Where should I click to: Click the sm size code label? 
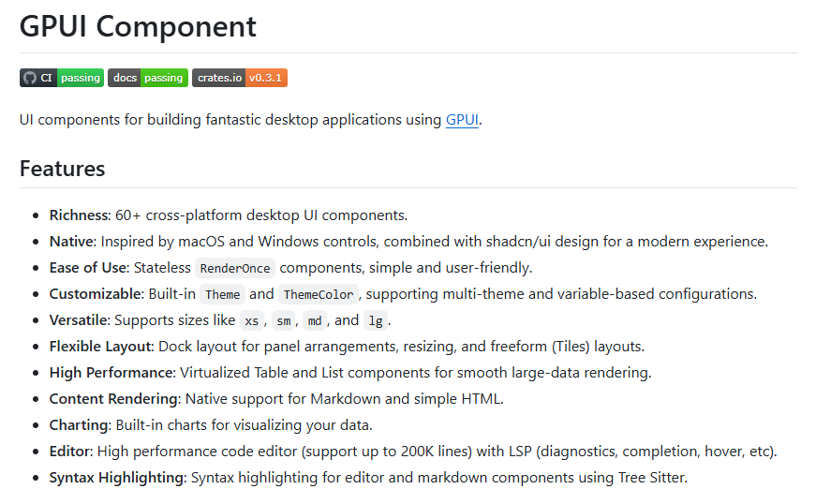[284, 321]
